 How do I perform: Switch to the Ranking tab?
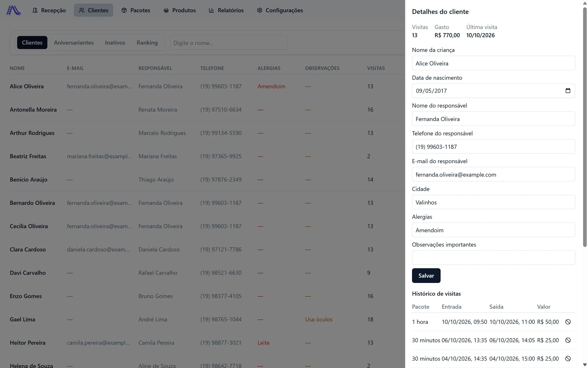(147, 43)
